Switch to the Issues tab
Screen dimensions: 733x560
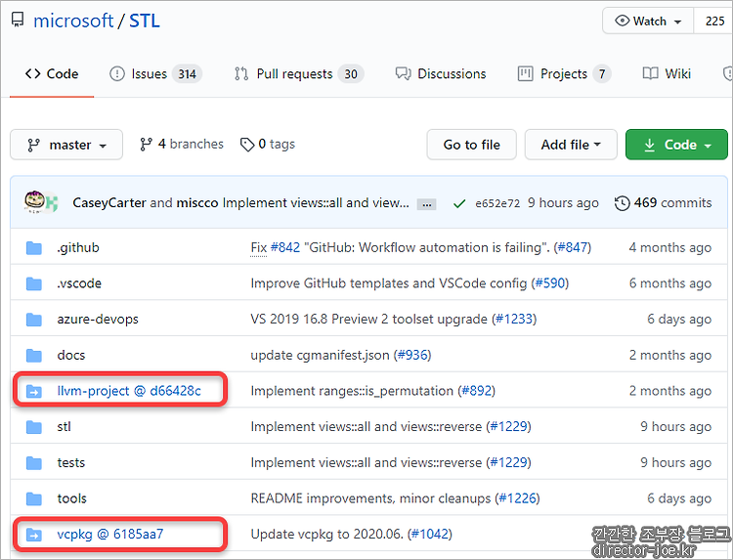click(155, 74)
